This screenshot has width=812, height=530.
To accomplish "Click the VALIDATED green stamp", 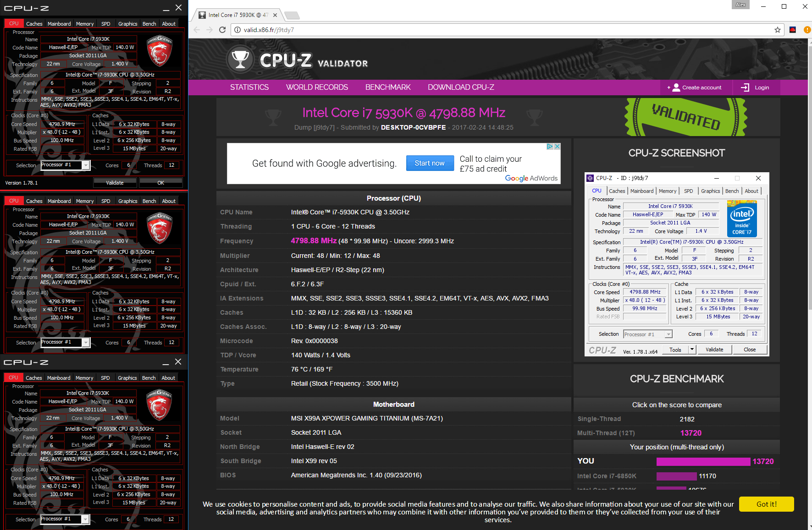I will pos(686,117).
